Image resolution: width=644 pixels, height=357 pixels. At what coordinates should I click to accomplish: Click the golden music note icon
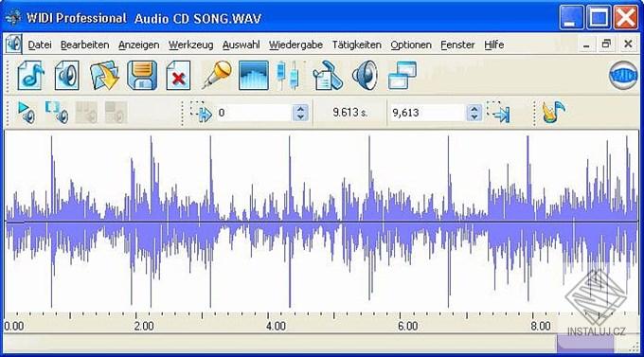click(554, 112)
